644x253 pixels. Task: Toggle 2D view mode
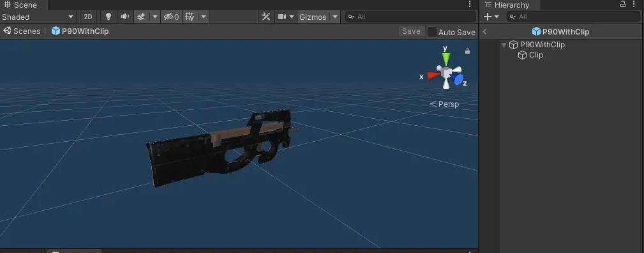(x=88, y=17)
